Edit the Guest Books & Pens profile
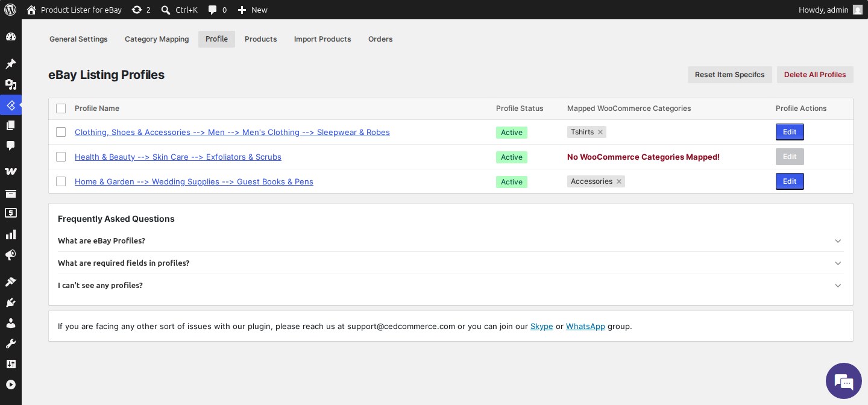Screen dimensions: 868x405 click(x=790, y=181)
